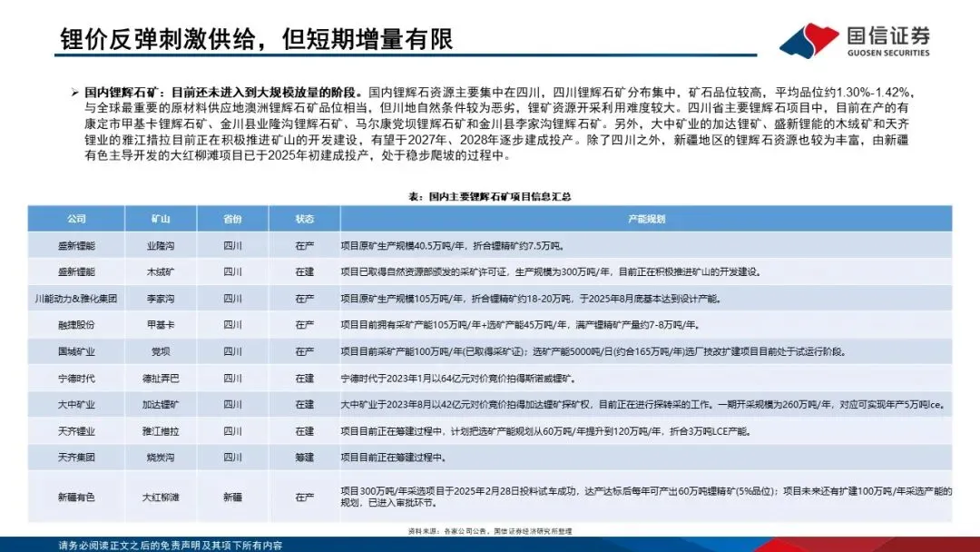The image size is (980, 552).
Task: Click mine name "烧炭沟"
Action: (x=161, y=458)
